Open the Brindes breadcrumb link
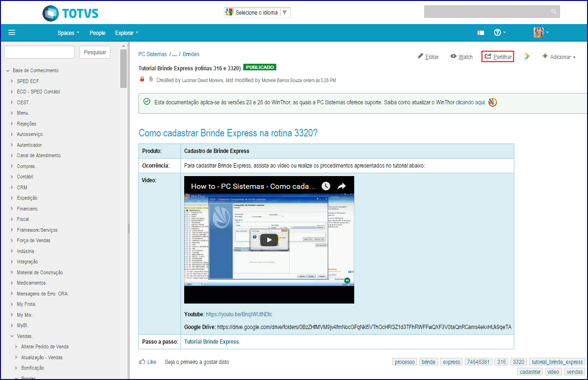Viewport: 588px width, 380px height. [x=191, y=54]
